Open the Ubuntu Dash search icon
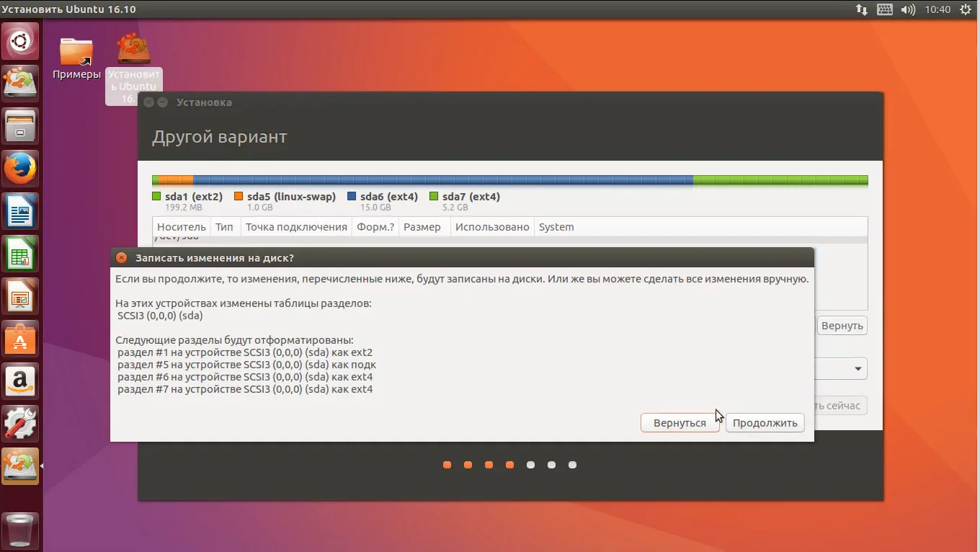This screenshot has width=980, height=552. click(x=20, y=41)
